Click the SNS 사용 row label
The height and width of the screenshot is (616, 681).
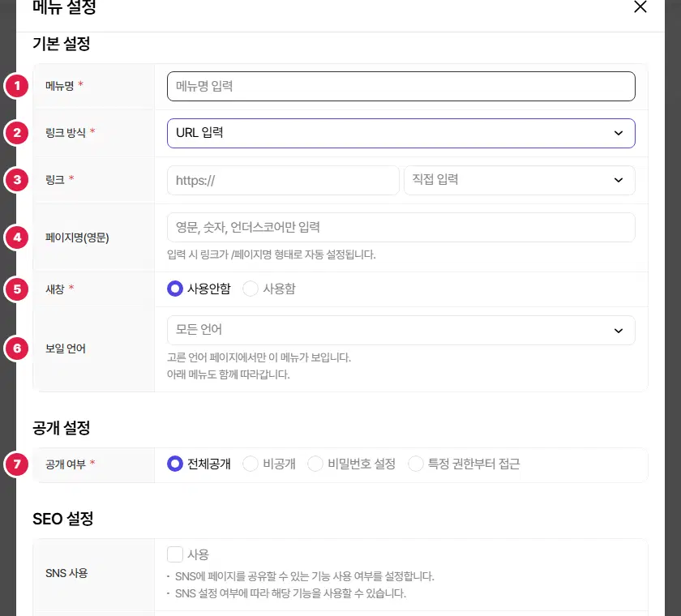66,573
